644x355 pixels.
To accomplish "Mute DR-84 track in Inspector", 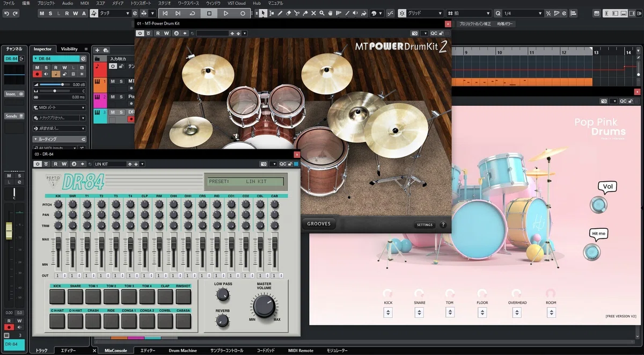I will pos(38,68).
